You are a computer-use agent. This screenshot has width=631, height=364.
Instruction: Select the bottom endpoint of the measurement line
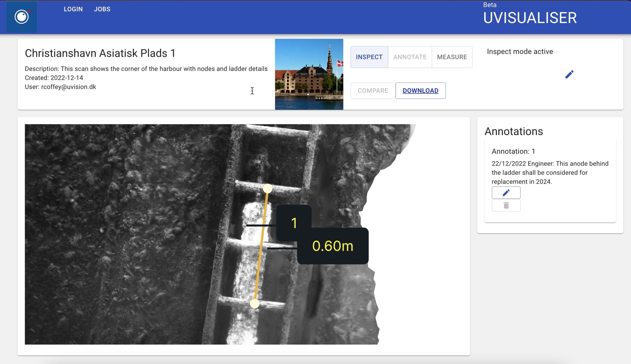254,305
